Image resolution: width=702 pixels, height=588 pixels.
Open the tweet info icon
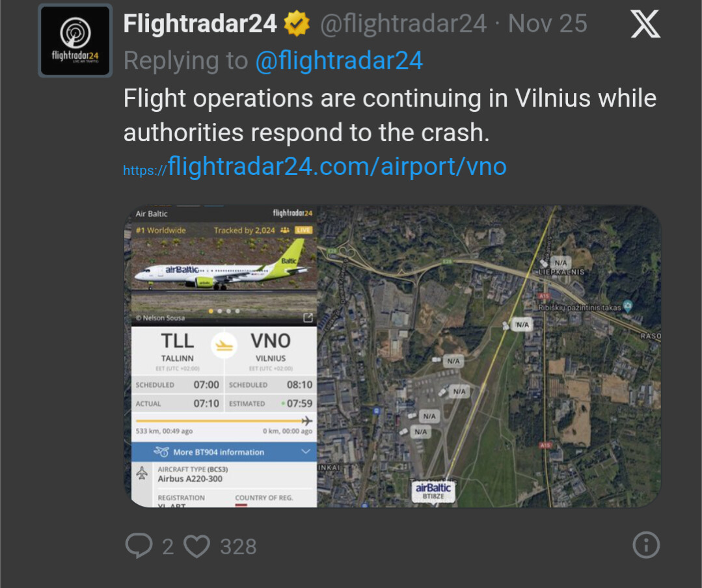pos(646,545)
